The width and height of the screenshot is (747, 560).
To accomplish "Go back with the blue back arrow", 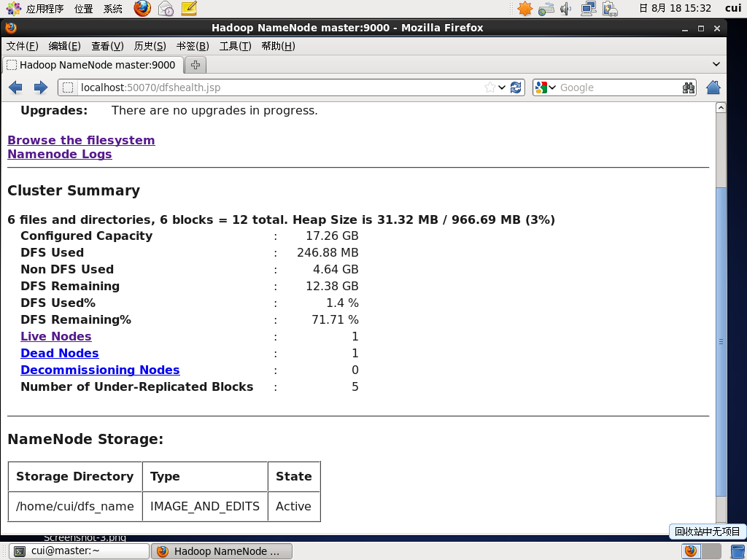I will point(16,87).
